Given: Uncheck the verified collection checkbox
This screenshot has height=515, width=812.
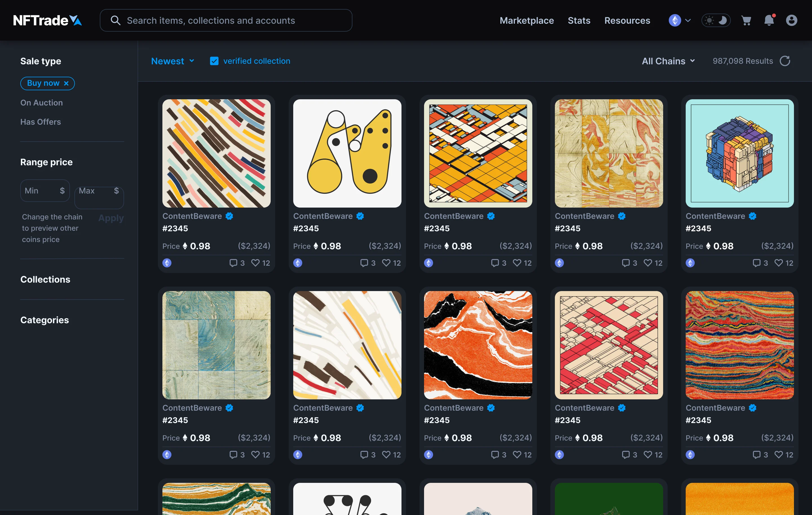Looking at the screenshot, I should tap(214, 61).
